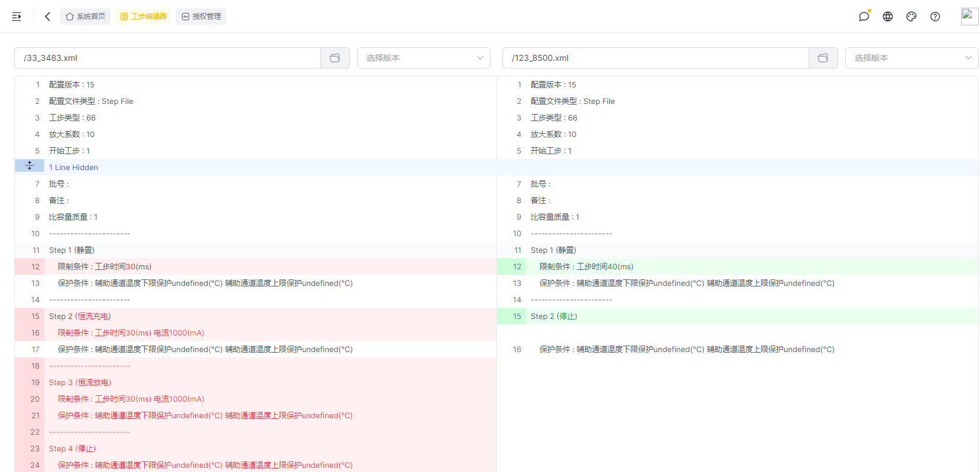Click left line 16 电流1000(mA) text

[179, 333]
